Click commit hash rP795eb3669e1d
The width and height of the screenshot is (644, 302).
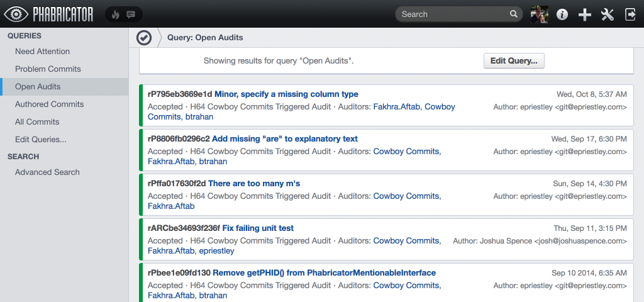pos(180,94)
